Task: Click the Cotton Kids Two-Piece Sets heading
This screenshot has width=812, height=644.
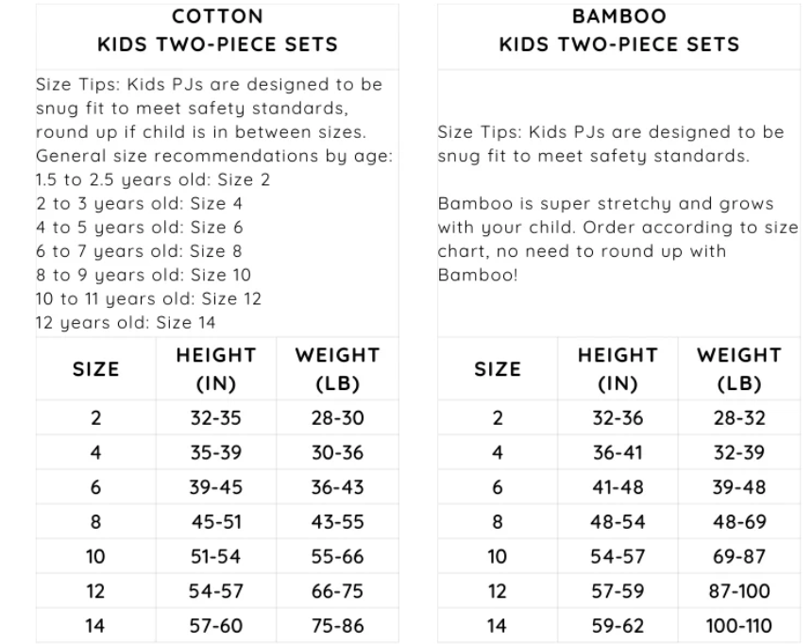Action: tap(217, 30)
